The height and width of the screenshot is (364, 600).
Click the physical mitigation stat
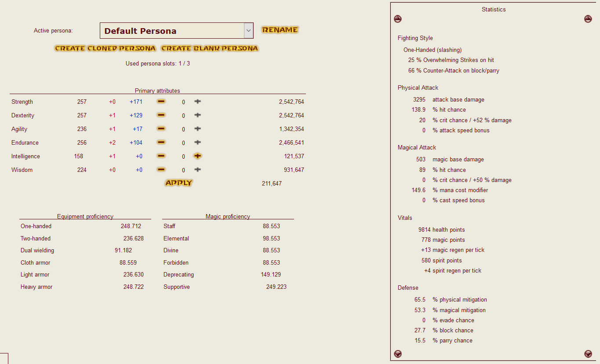[x=451, y=300]
